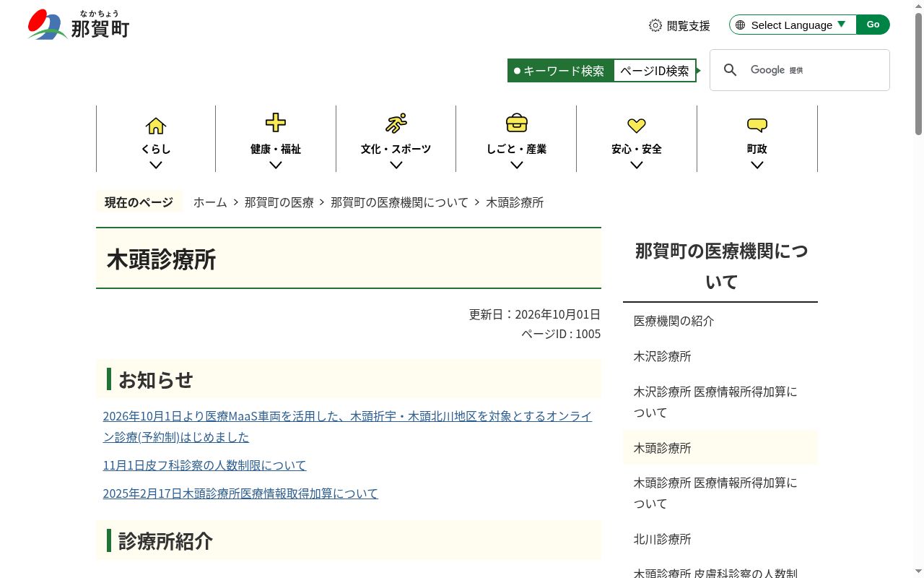The image size is (924, 578).
Task: Open the 町政 menu label
Action: click(757, 149)
